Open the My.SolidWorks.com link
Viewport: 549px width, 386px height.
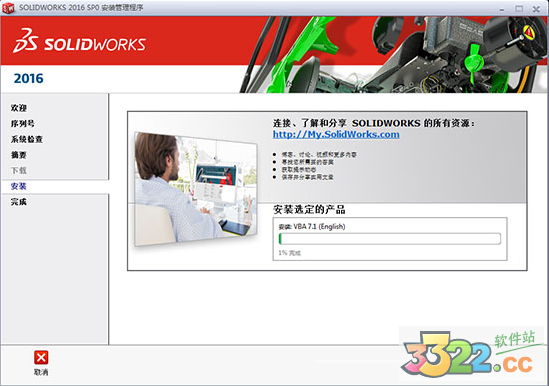tap(336, 135)
